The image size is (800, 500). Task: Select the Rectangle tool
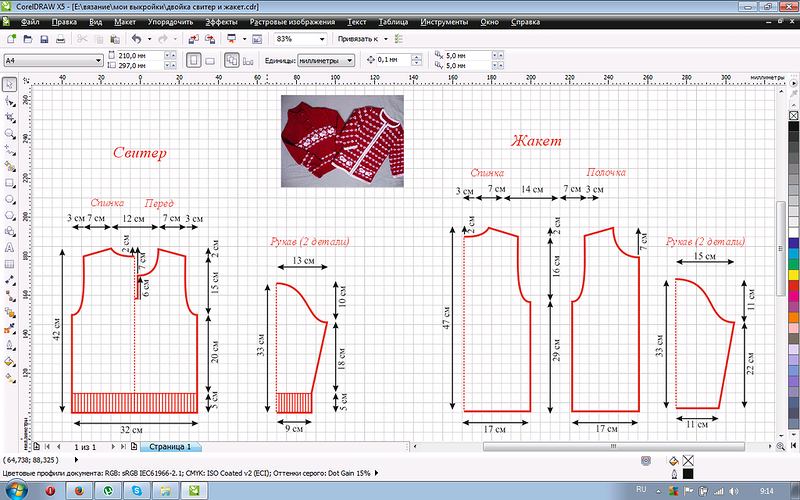(9, 183)
